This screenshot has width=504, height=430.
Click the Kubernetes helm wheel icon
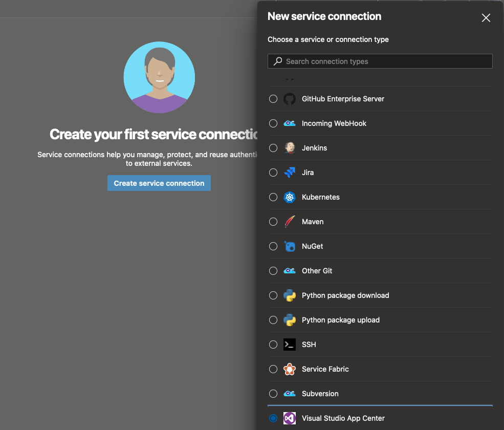[290, 197]
